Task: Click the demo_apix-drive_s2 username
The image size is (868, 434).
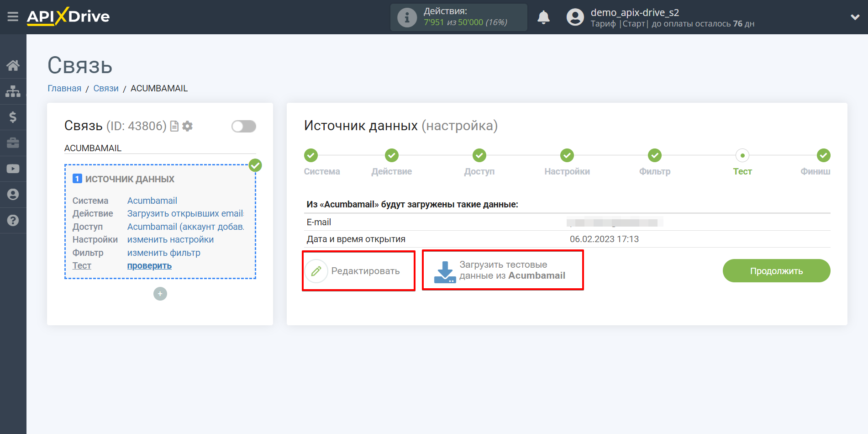Action: click(x=635, y=12)
